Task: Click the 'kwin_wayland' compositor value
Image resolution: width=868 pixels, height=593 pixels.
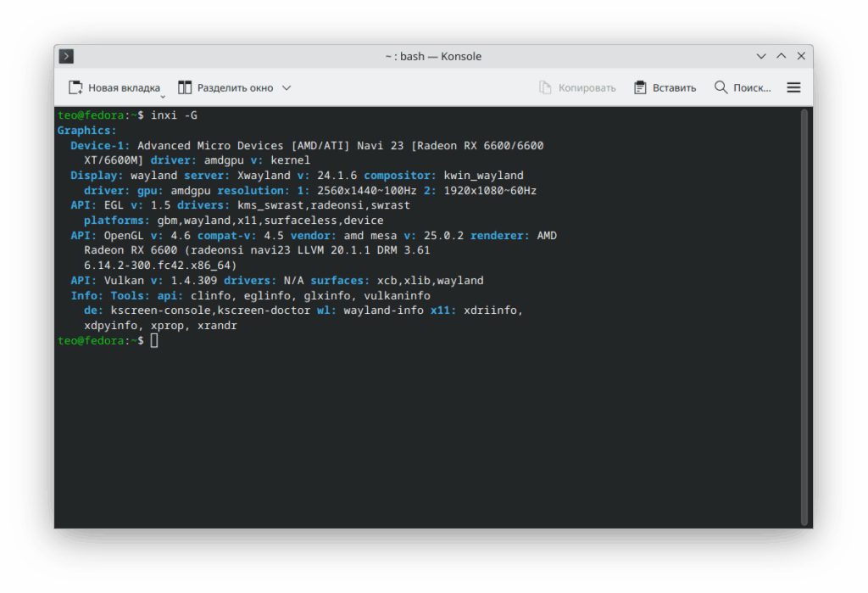Action: coord(483,175)
